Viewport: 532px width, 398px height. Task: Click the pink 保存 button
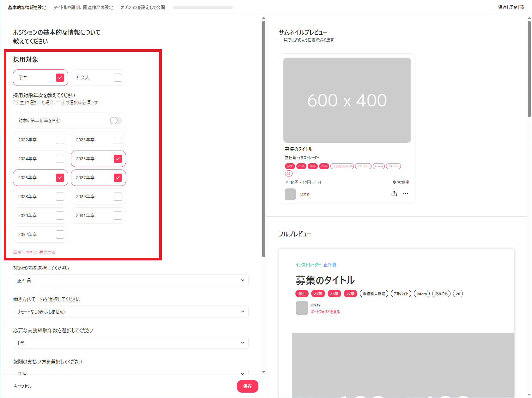[247, 386]
